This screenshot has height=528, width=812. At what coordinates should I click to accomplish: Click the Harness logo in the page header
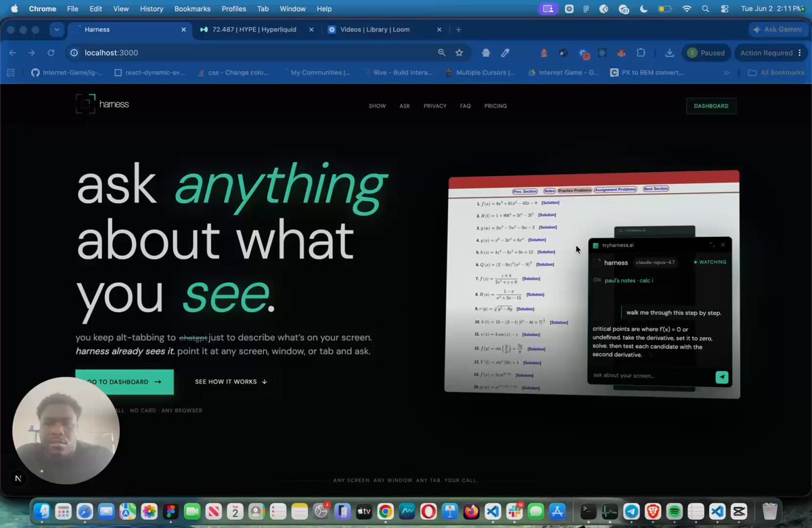(102, 104)
